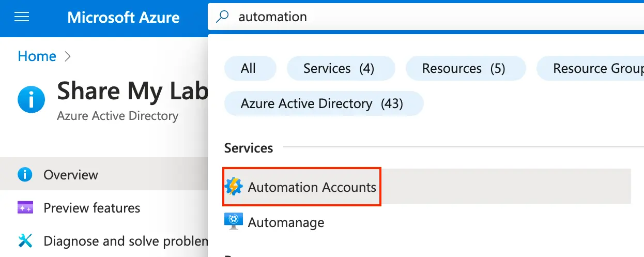Select Preview features in the sidebar
Screen dimensions: 644x257
[x=91, y=208]
